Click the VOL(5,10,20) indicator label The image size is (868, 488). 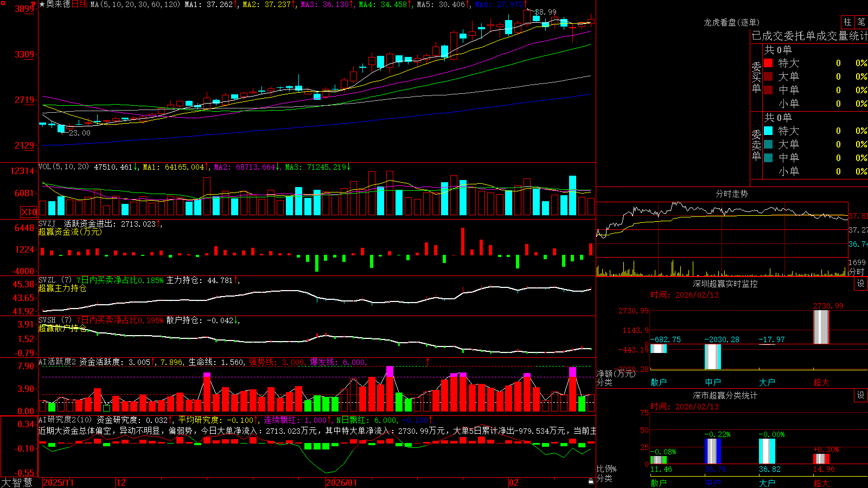click(x=64, y=167)
